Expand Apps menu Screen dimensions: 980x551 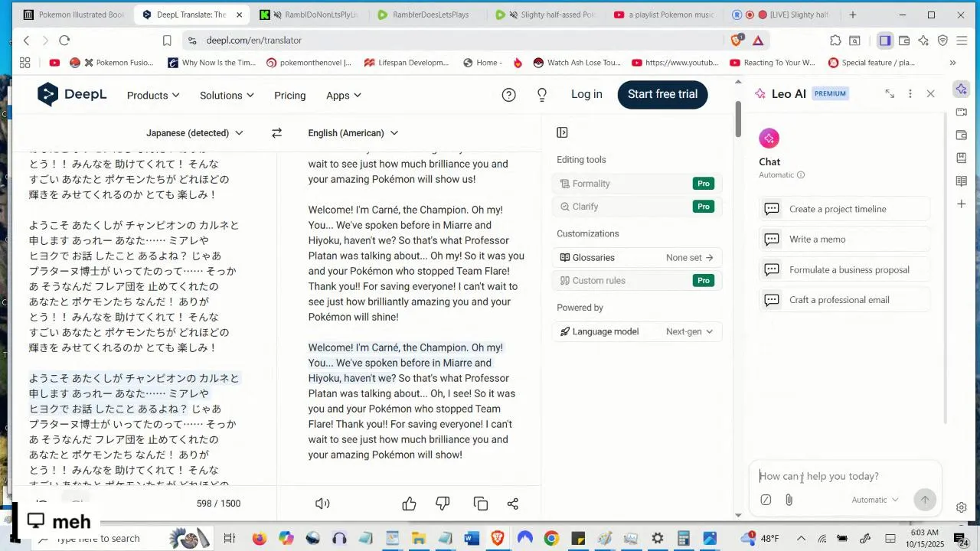pyautogui.click(x=344, y=96)
